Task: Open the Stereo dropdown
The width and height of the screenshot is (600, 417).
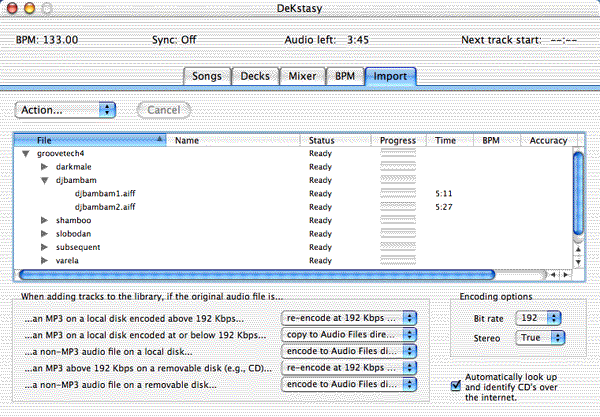Action: point(540,338)
